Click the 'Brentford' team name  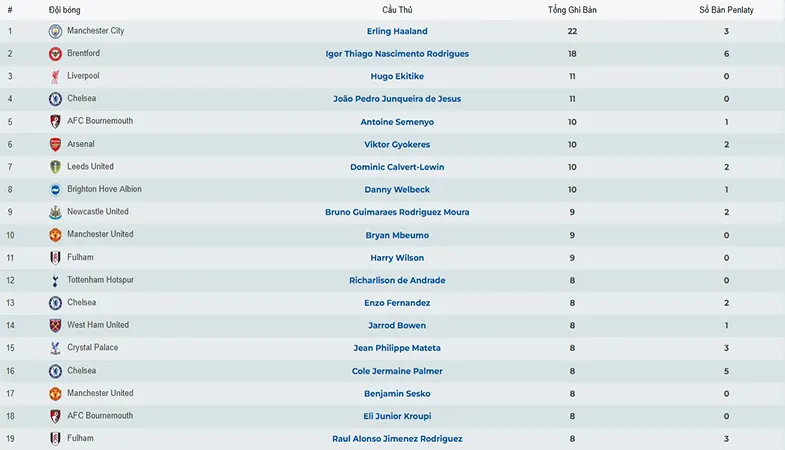tap(84, 53)
